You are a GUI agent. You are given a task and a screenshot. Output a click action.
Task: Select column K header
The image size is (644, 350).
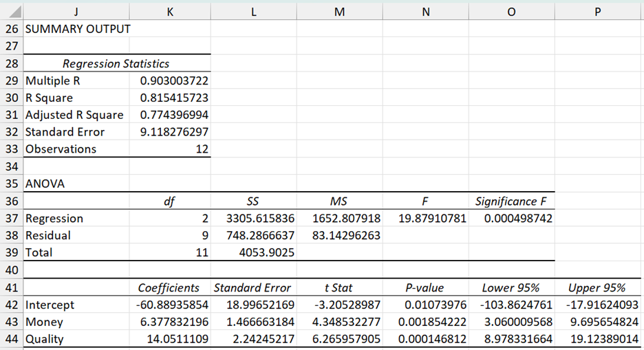pos(169,10)
